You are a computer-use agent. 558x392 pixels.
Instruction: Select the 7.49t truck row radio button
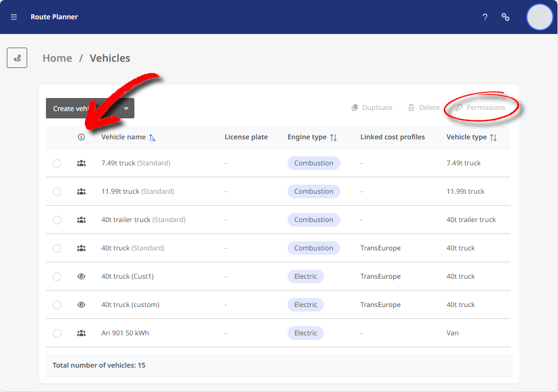pyautogui.click(x=57, y=163)
